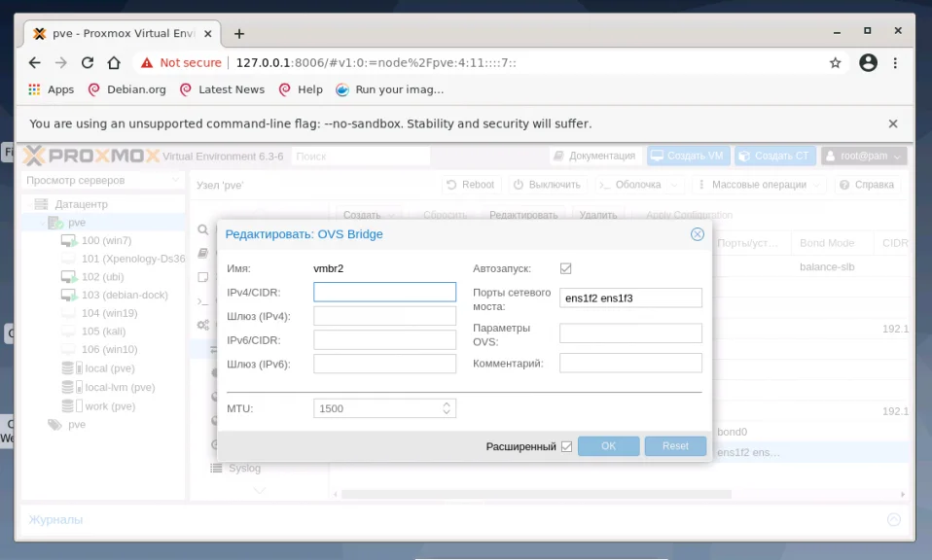Select the pve node in the tree

tap(77, 223)
